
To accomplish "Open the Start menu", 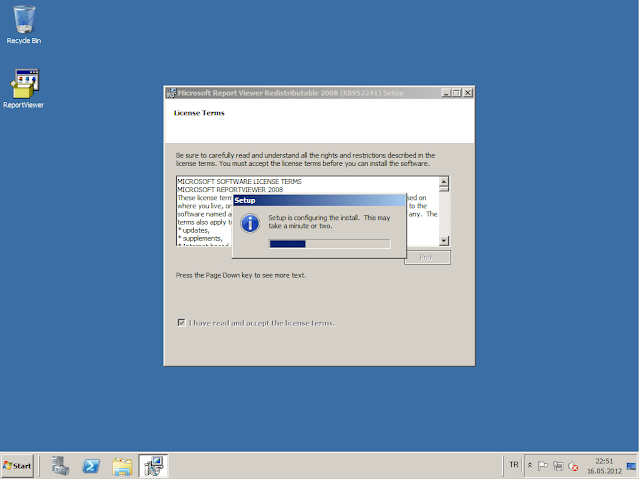I will pyautogui.click(x=18, y=466).
